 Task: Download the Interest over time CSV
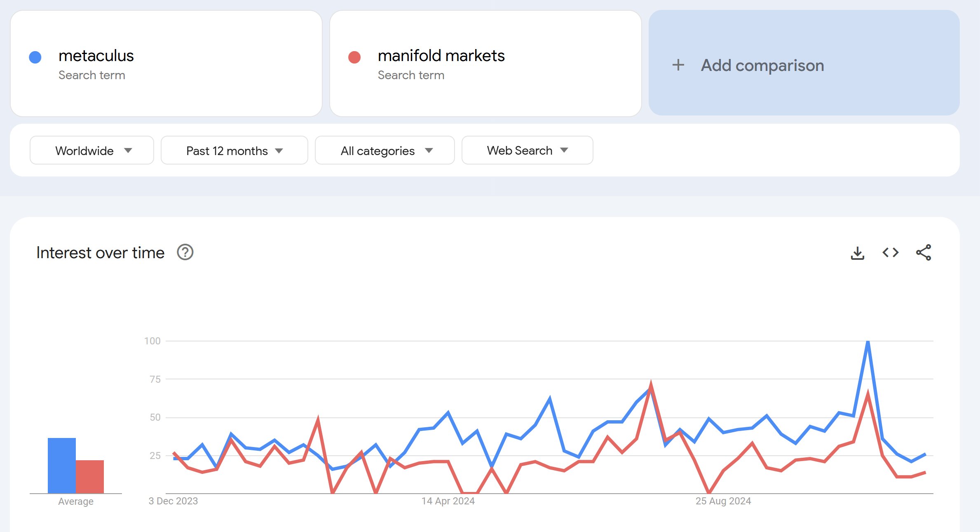pyautogui.click(x=857, y=253)
